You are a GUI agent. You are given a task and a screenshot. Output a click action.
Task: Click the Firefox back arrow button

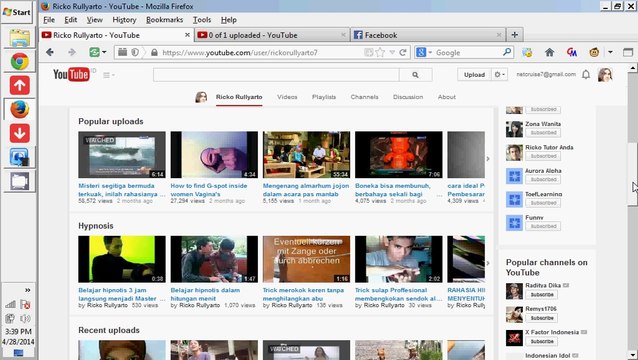50,52
